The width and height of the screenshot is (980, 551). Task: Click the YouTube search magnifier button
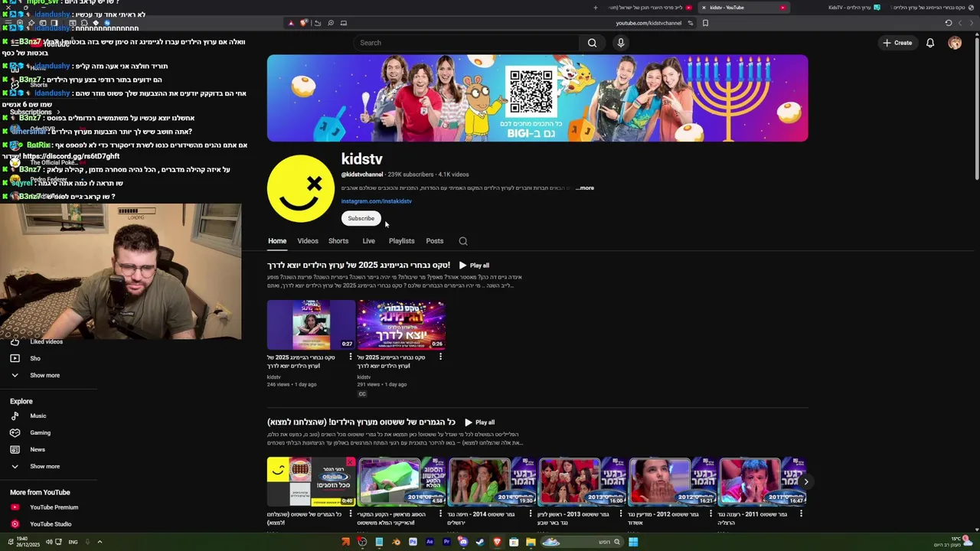(592, 43)
